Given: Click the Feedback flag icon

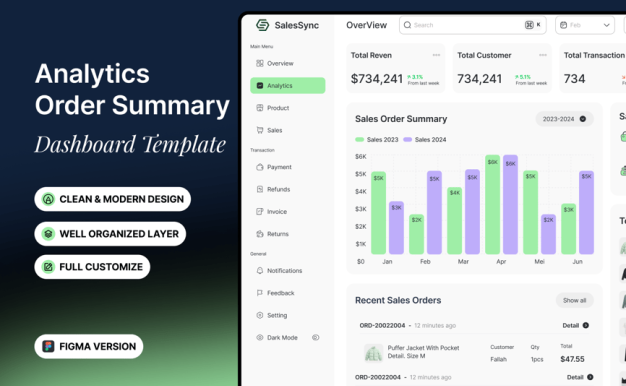Looking at the screenshot, I should (260, 293).
